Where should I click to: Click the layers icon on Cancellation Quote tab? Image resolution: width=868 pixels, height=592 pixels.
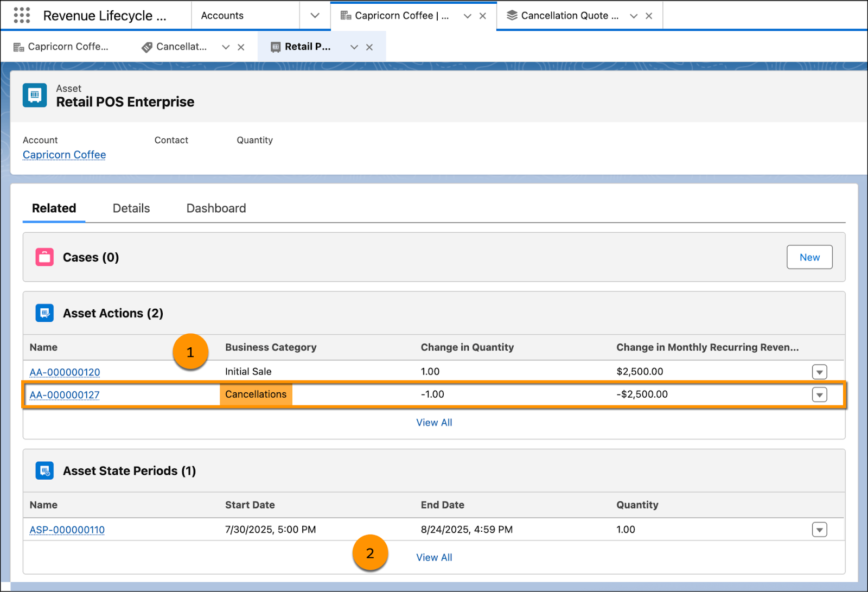[512, 15]
